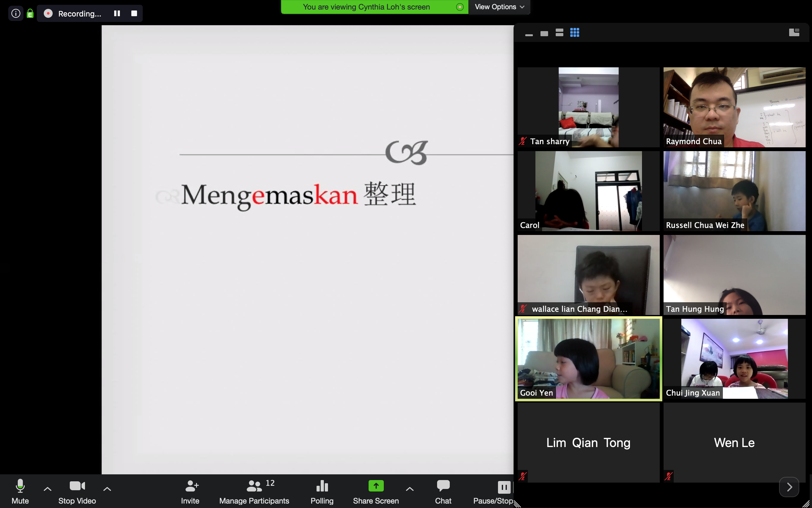The image size is (812, 508).
Task: Open Manage Participants panel
Action: (x=254, y=491)
